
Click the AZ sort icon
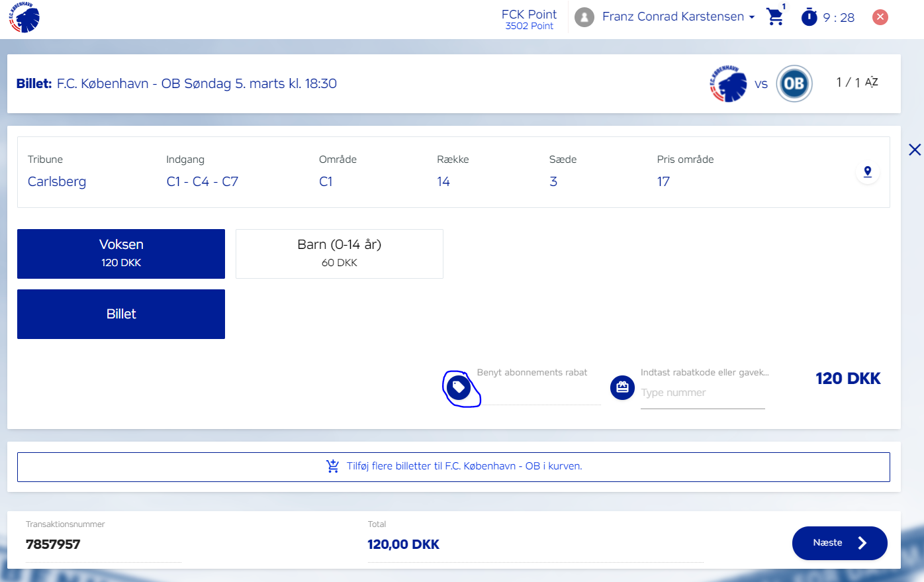872,82
